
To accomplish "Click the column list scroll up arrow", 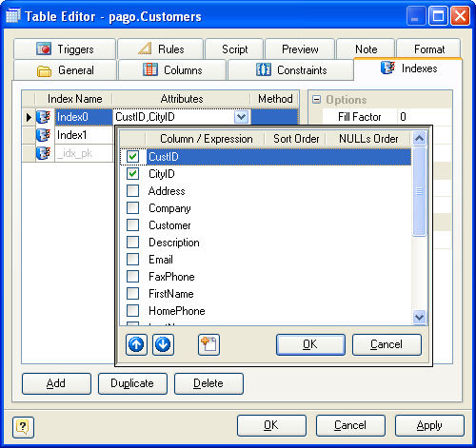I will pyautogui.click(x=419, y=138).
